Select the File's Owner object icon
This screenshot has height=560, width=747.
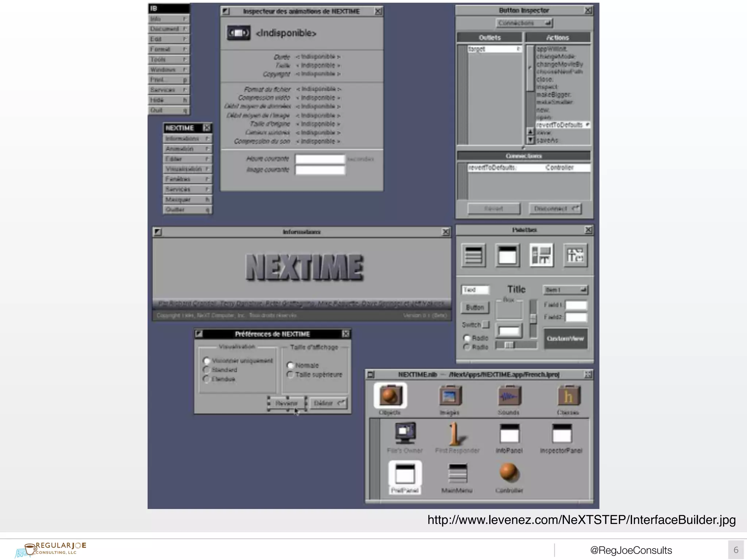(x=405, y=433)
